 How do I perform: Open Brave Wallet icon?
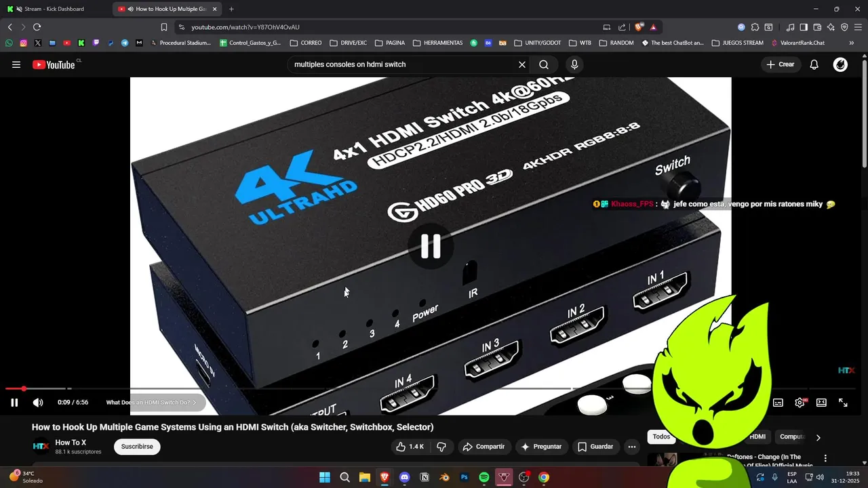[x=817, y=27]
